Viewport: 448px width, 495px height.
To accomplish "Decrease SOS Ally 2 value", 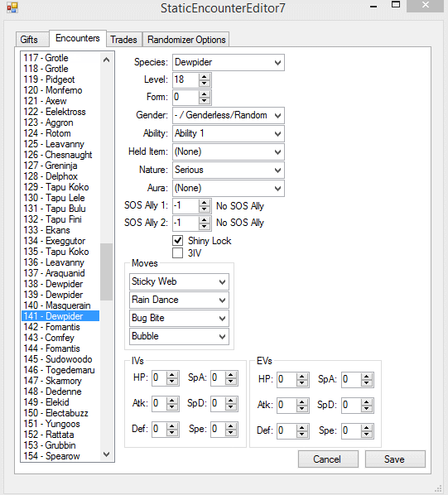I will 205,227.
